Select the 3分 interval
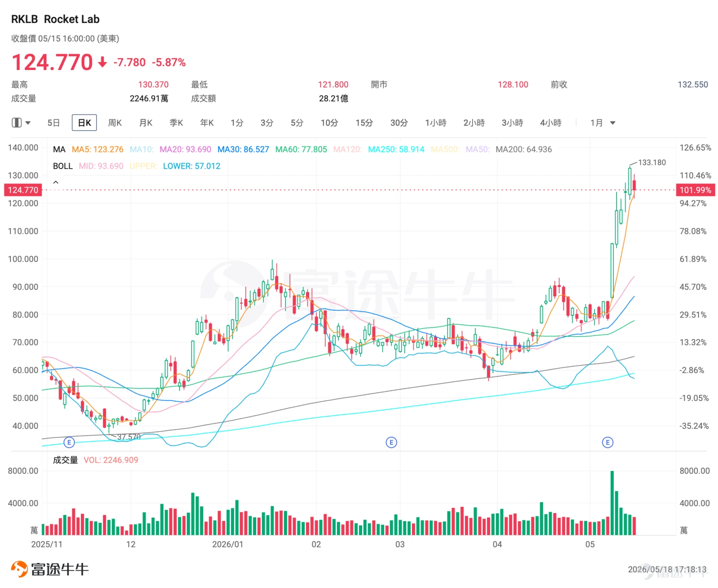The image size is (718, 588). (x=267, y=123)
